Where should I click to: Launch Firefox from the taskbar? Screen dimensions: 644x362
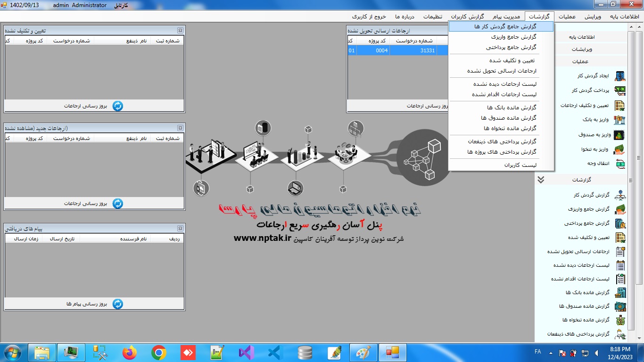click(129, 352)
